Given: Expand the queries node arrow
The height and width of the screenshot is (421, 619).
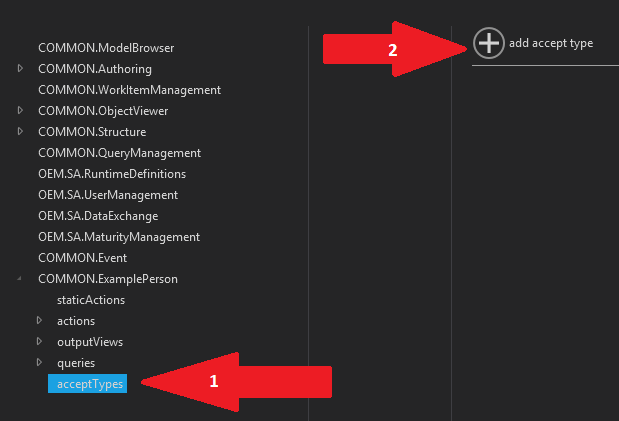Looking at the screenshot, I should click(x=39, y=362).
